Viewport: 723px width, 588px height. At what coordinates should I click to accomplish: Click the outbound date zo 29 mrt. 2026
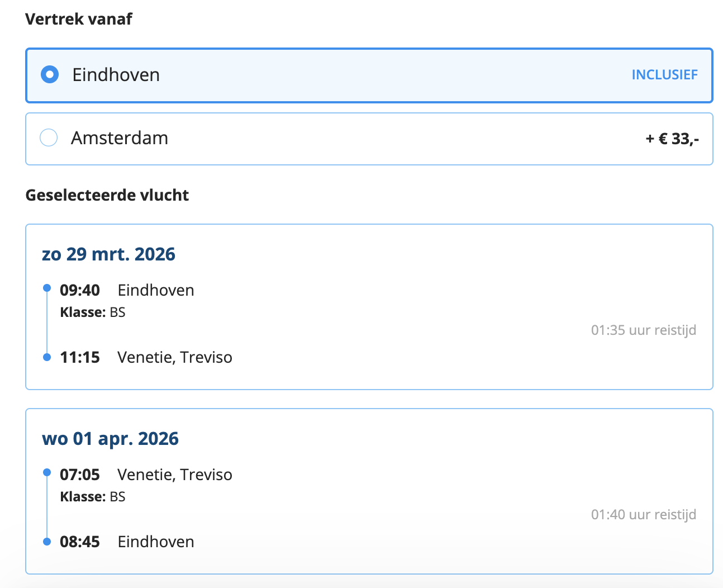pyautogui.click(x=108, y=254)
